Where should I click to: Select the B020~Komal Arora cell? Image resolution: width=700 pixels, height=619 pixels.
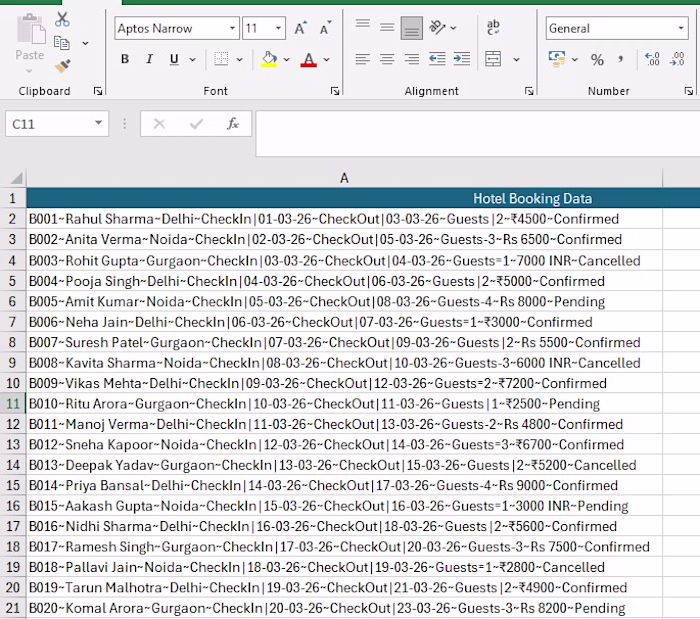point(344,608)
